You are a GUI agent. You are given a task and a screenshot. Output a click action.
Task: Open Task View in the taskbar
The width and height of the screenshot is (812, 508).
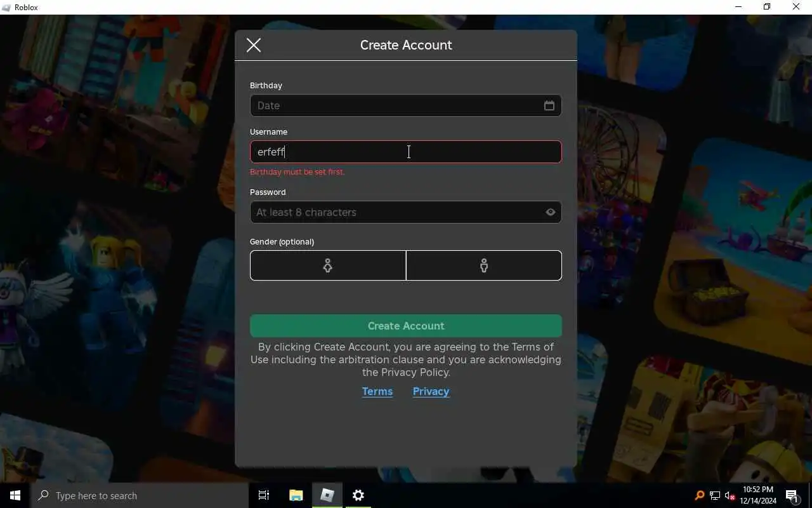264,495
